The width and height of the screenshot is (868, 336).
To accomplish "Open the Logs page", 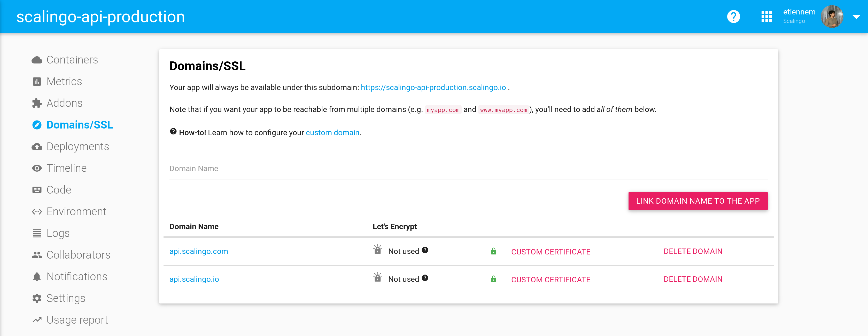I will (58, 233).
